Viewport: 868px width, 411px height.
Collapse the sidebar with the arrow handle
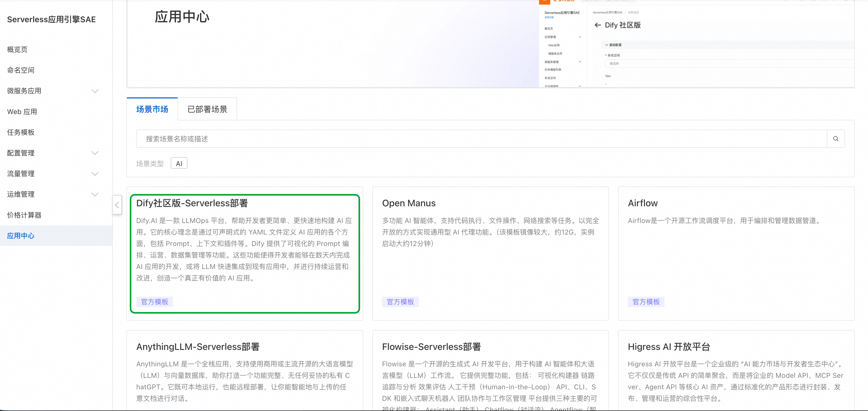point(117,205)
